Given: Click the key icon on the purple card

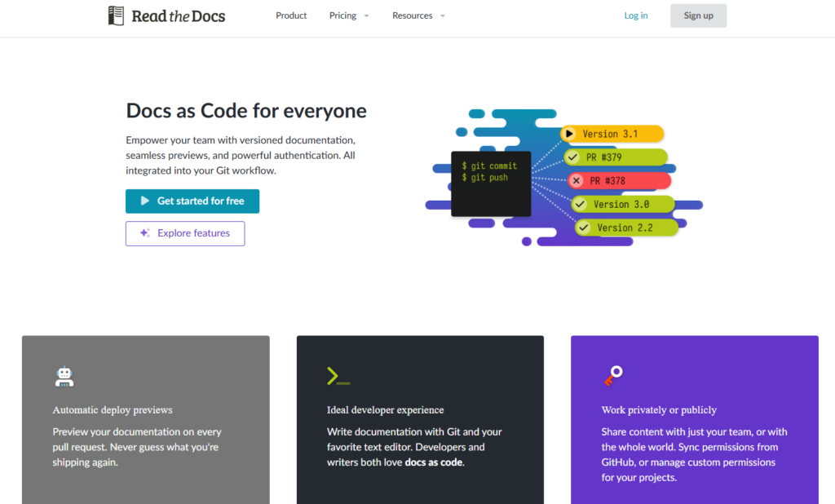Looking at the screenshot, I should (x=612, y=376).
